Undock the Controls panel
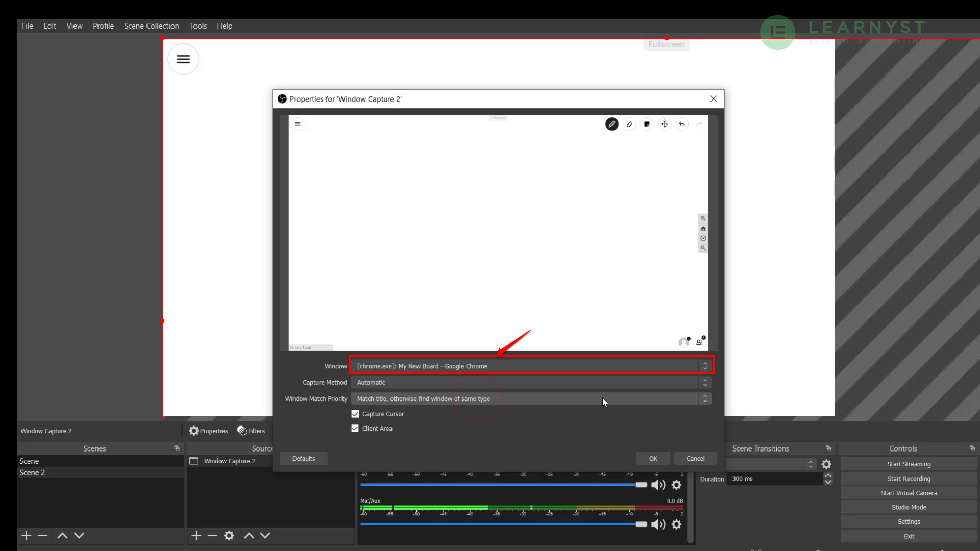980x551 pixels. 972,448
